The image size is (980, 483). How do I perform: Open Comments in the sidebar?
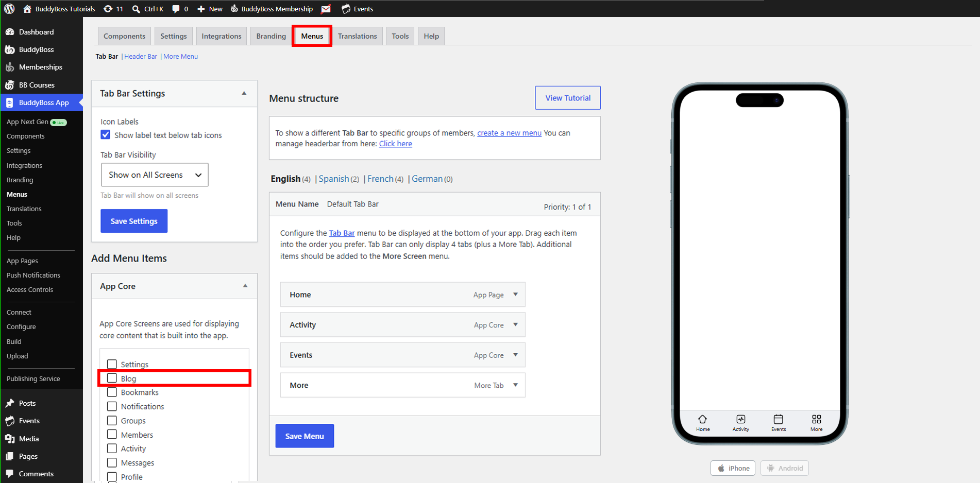pyautogui.click(x=36, y=474)
